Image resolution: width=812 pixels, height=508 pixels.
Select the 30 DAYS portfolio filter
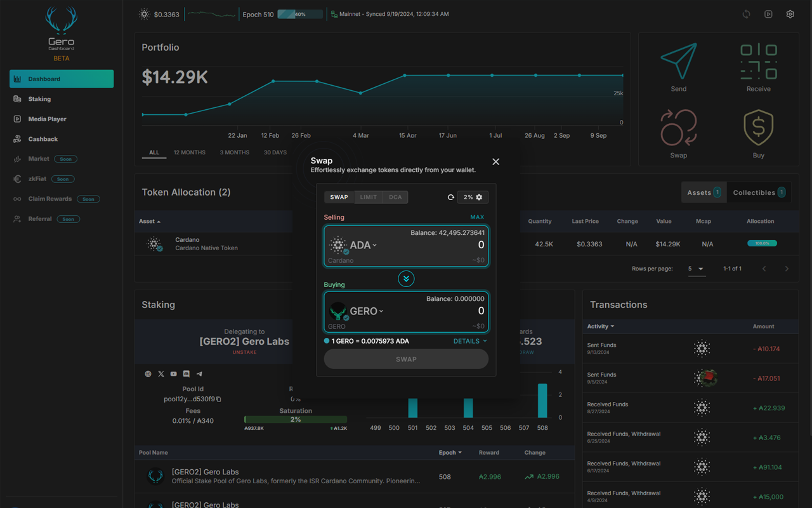point(275,152)
